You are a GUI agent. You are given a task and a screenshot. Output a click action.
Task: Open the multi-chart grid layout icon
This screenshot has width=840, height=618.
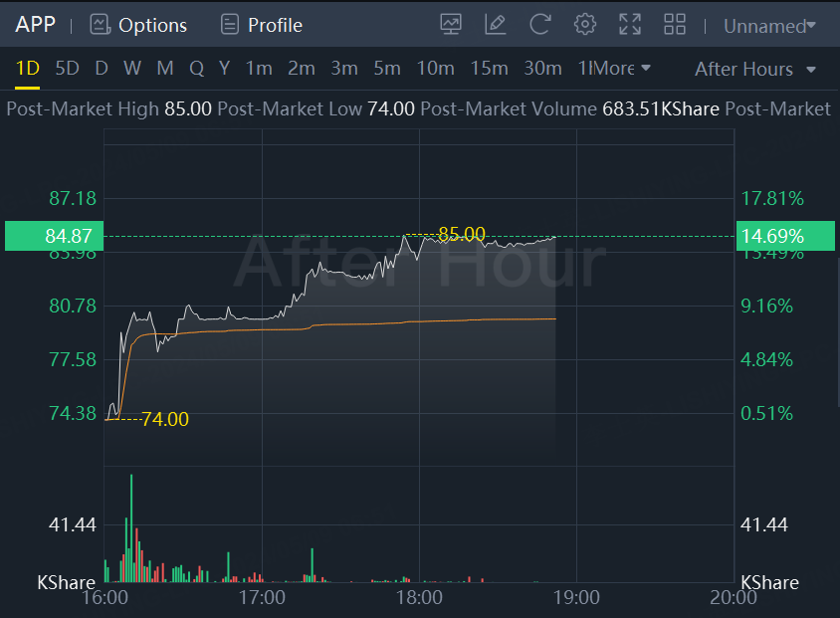[x=675, y=25]
